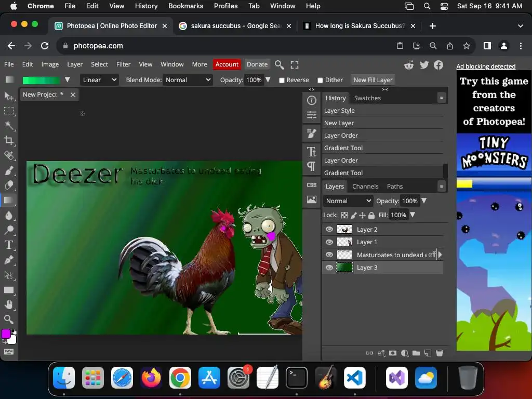Screen dimensions: 532x399
Task: Select the Magic Wand tool
Action: click(9, 126)
